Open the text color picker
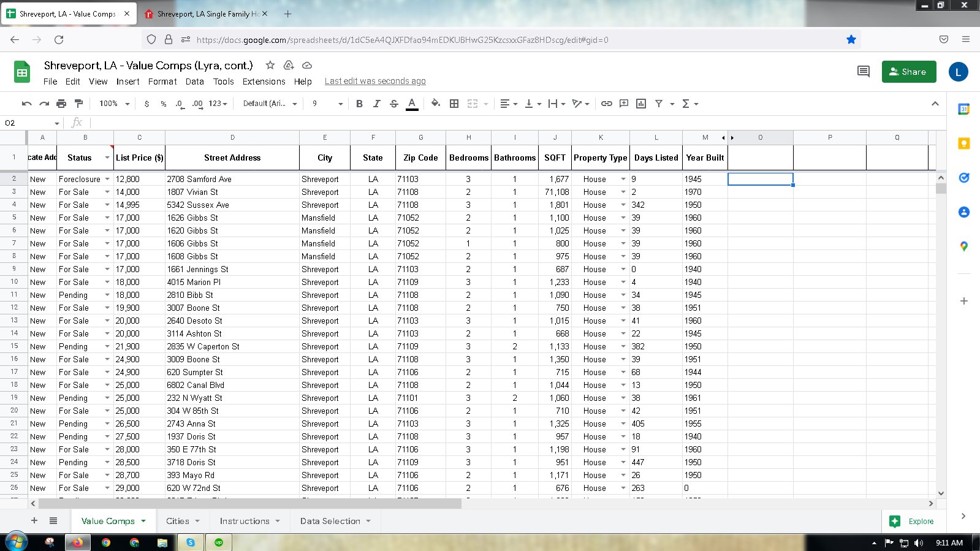This screenshot has height=551, width=980. pos(412,104)
